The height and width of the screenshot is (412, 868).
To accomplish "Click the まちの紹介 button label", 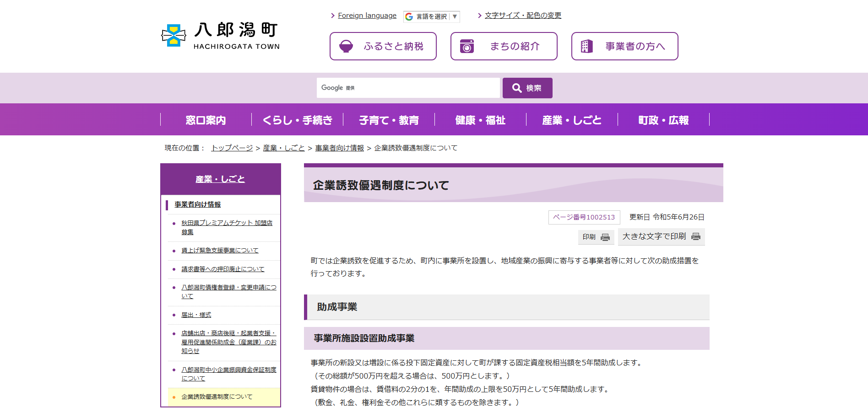I will (x=515, y=46).
